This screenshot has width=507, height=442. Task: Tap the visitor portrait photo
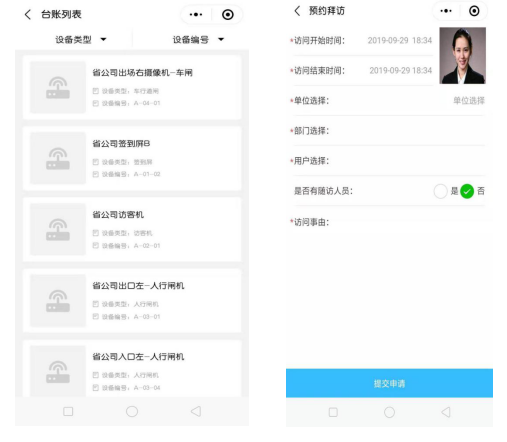[x=462, y=56]
